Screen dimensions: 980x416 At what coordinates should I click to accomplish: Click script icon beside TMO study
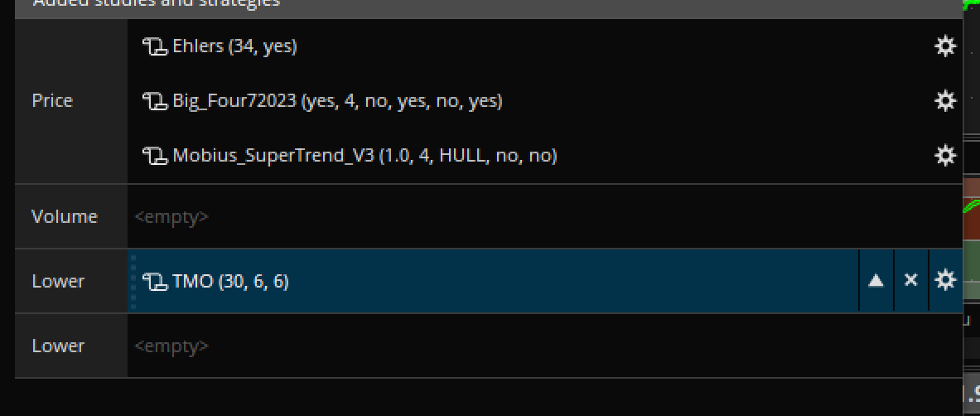click(154, 282)
